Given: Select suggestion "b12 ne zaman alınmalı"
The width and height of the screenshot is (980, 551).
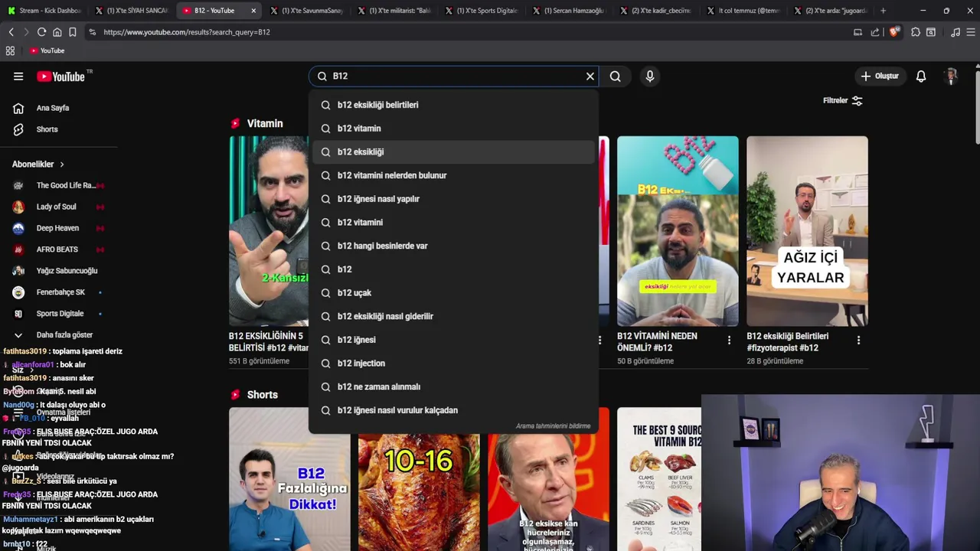Looking at the screenshot, I should click(x=453, y=386).
